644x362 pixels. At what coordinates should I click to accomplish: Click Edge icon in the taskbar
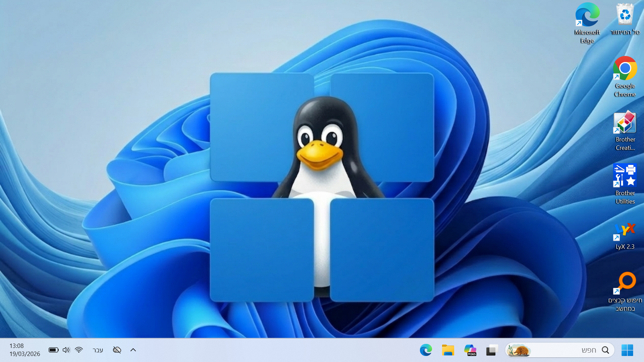pos(426,350)
